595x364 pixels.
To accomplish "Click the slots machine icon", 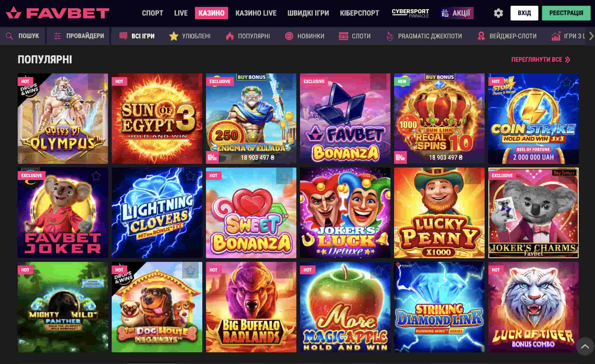I will pyautogui.click(x=343, y=36).
